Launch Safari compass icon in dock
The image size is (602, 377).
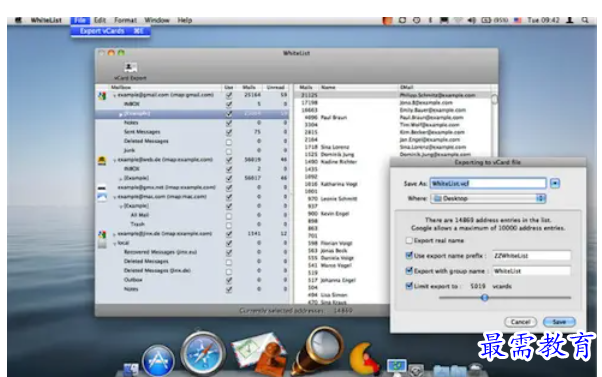coord(203,354)
